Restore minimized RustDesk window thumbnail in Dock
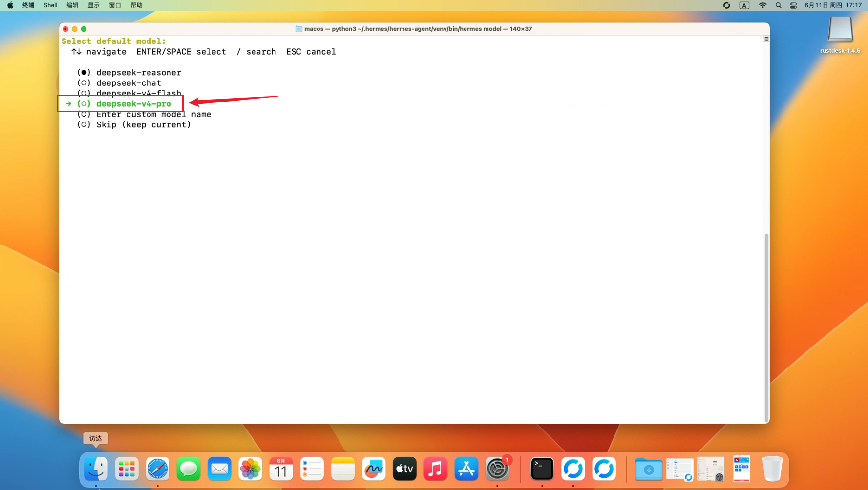 coord(680,470)
